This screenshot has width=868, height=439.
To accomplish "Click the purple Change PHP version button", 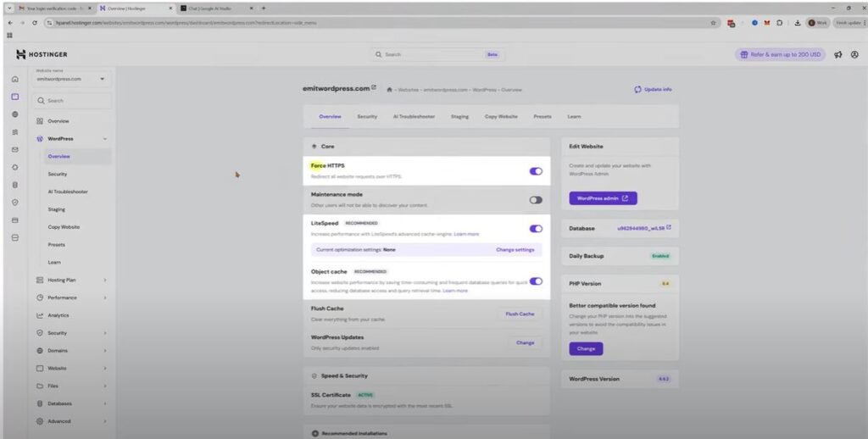I will click(586, 349).
